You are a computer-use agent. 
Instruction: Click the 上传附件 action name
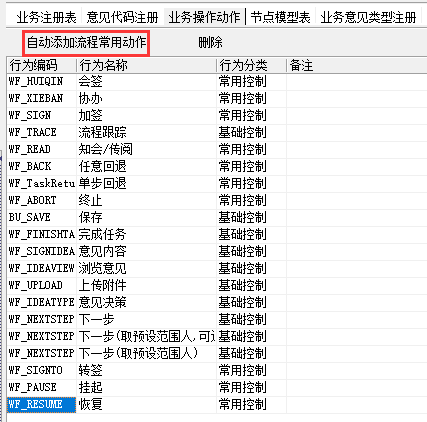[103, 286]
